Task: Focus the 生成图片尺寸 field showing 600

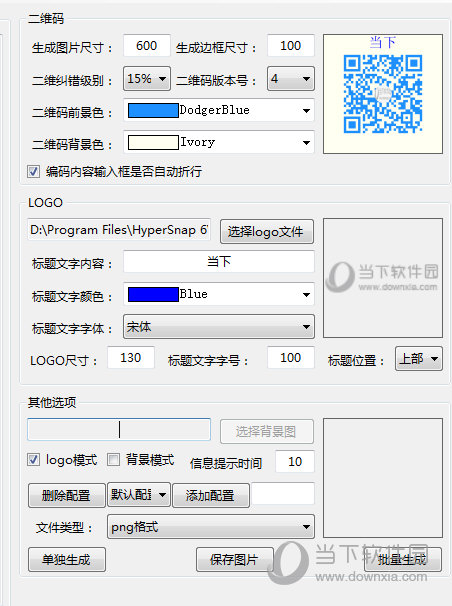Action: click(x=147, y=46)
